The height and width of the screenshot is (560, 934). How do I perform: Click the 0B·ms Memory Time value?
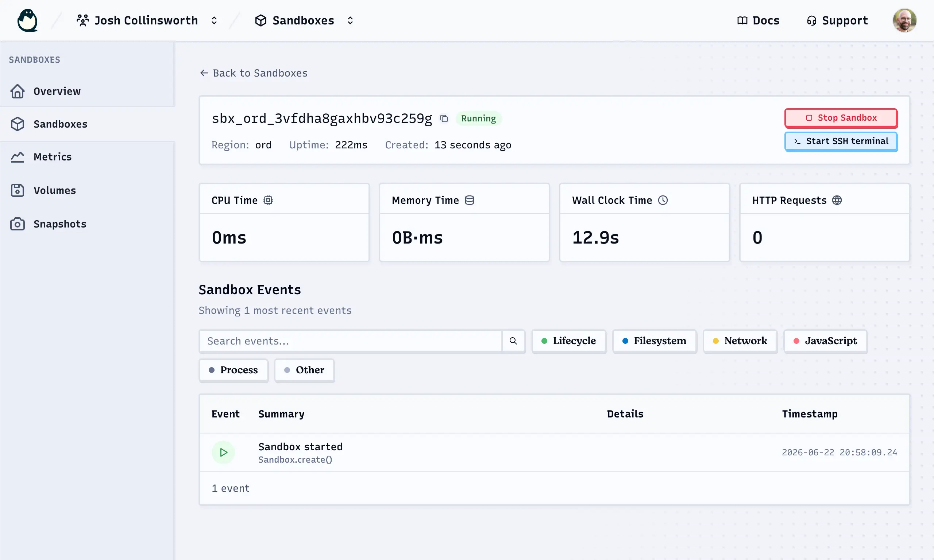[x=417, y=237]
